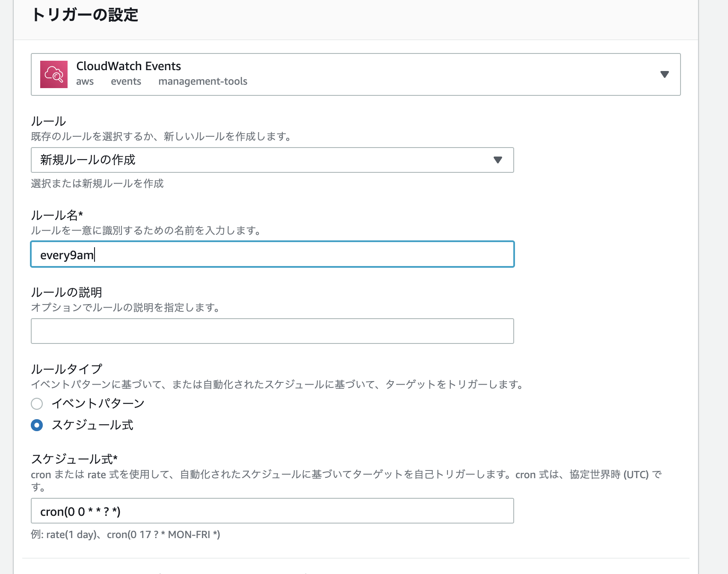Click the "management-tools" tag text
This screenshot has height=574, width=728.
203,81
